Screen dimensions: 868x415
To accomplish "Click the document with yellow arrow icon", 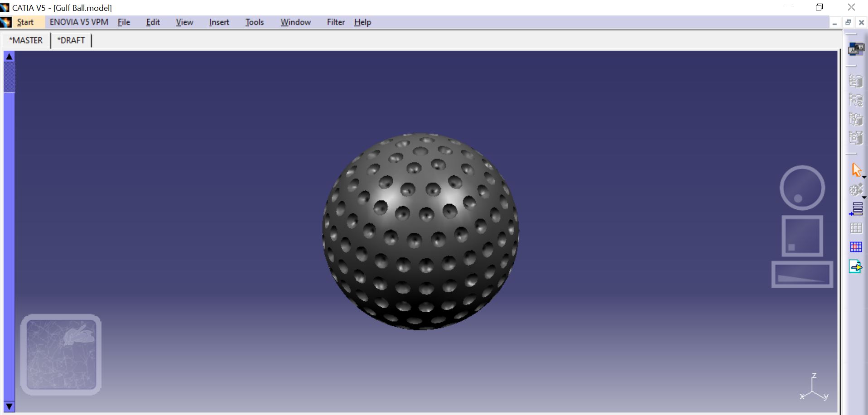I will pos(856,266).
